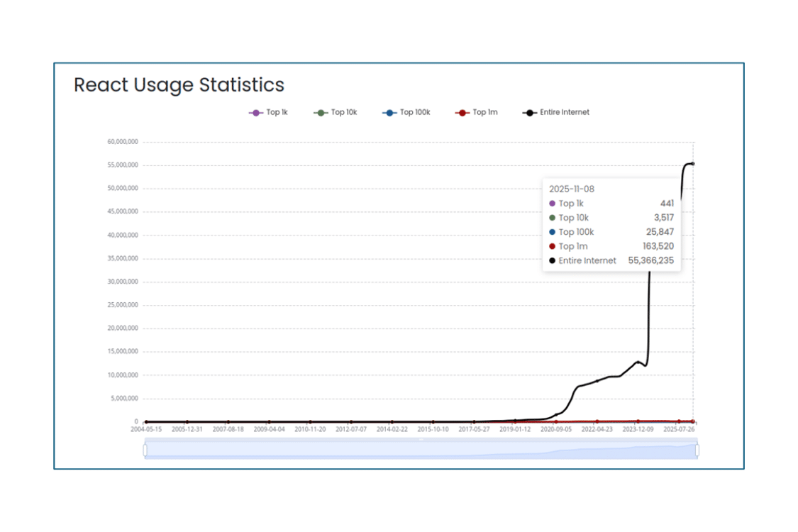798x532 pixels.
Task: Click the left handle of range slider
Action: (x=145, y=450)
